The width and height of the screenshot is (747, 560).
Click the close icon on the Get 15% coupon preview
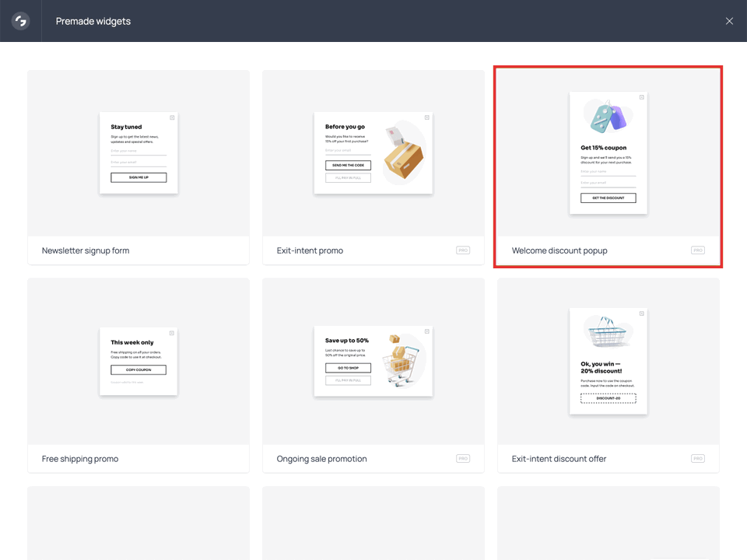[641, 96]
